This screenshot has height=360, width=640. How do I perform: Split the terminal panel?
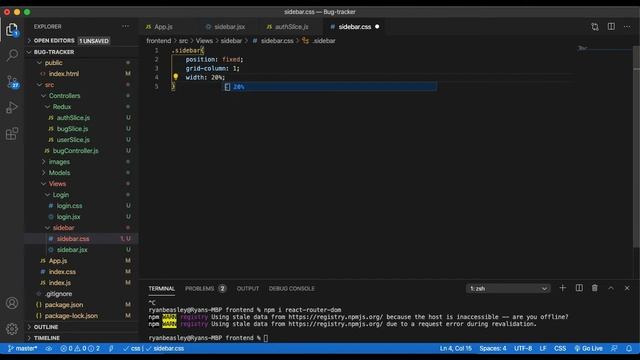pos(579,288)
